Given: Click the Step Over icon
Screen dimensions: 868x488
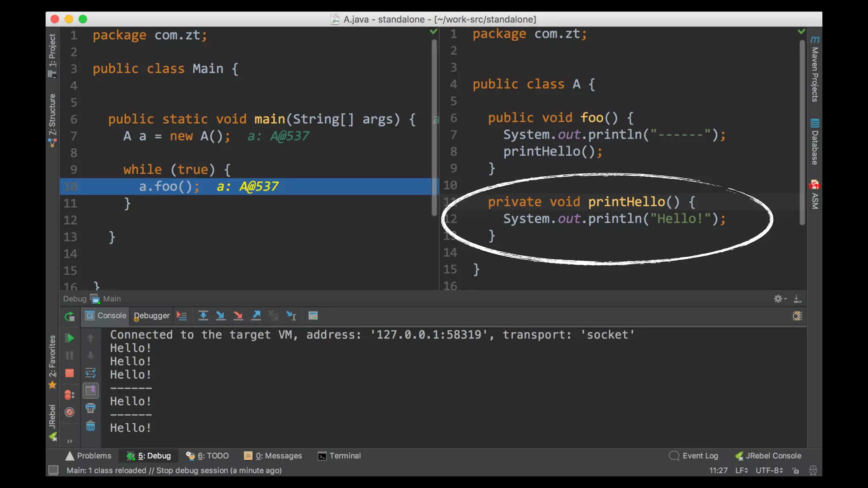Looking at the screenshot, I should (x=203, y=316).
